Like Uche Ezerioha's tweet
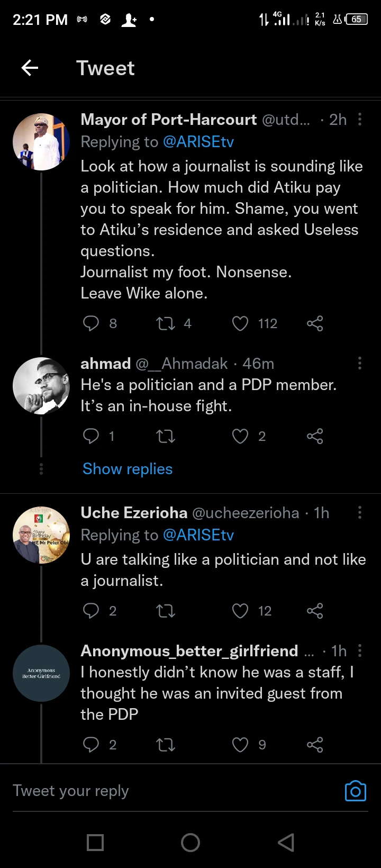Viewport: 381px width, 868px height. pyautogui.click(x=240, y=611)
